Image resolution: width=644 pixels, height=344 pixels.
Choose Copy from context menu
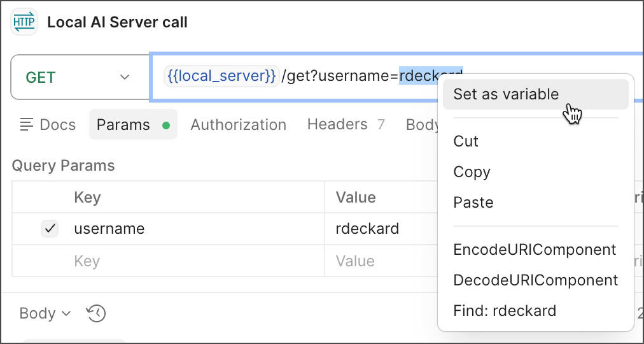click(x=472, y=172)
